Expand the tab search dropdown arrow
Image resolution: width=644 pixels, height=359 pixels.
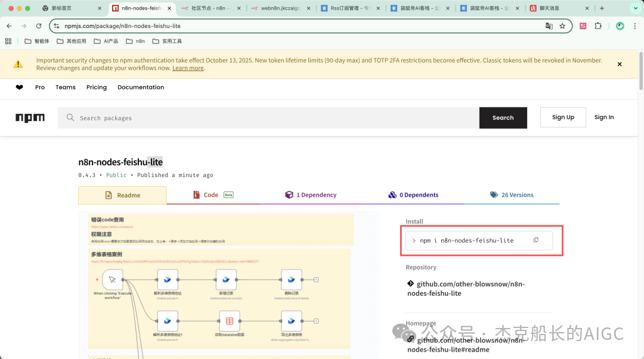(636, 8)
